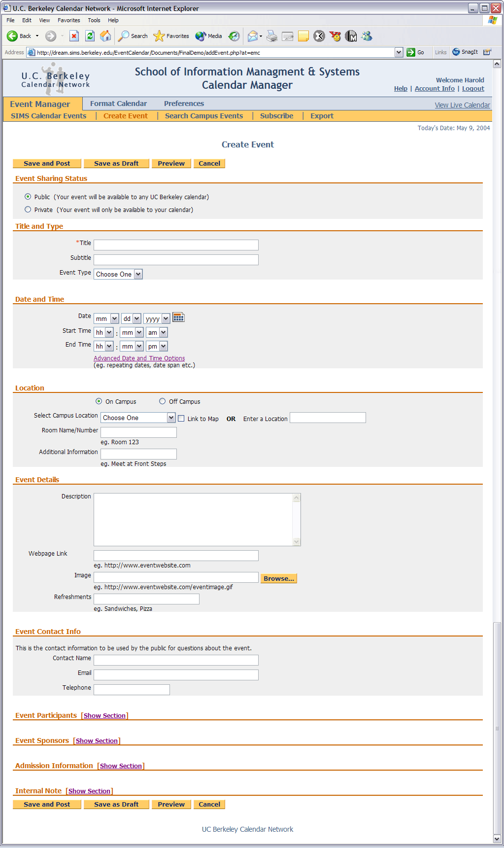The width and height of the screenshot is (504, 848).
Task: Click the Logout link
Action: pos(473,89)
